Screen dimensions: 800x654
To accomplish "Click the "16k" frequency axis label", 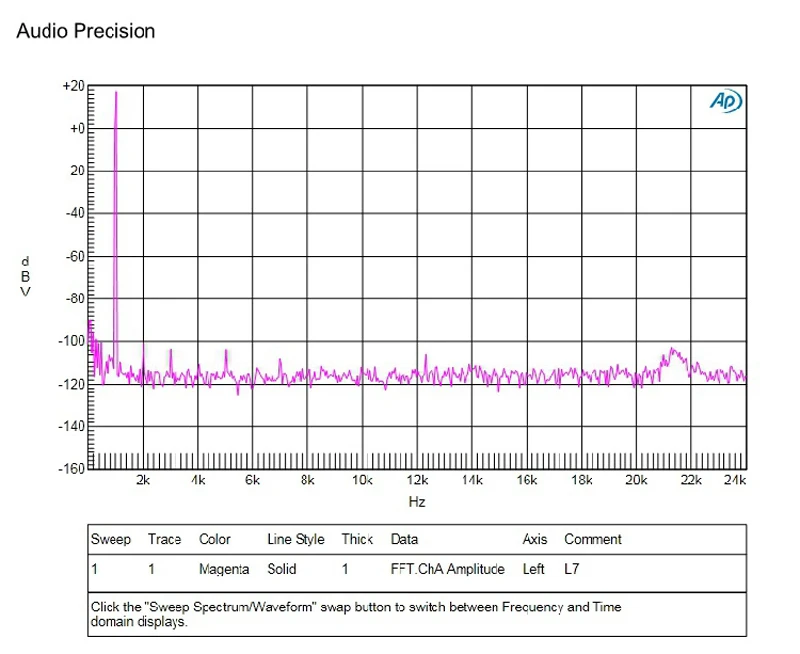I will coord(527,480).
